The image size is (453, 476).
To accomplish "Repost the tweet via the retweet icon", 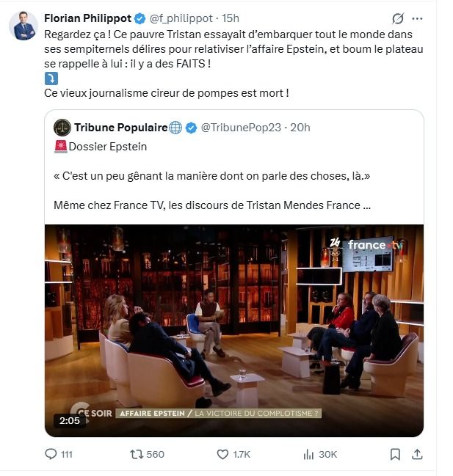I will click(x=137, y=455).
